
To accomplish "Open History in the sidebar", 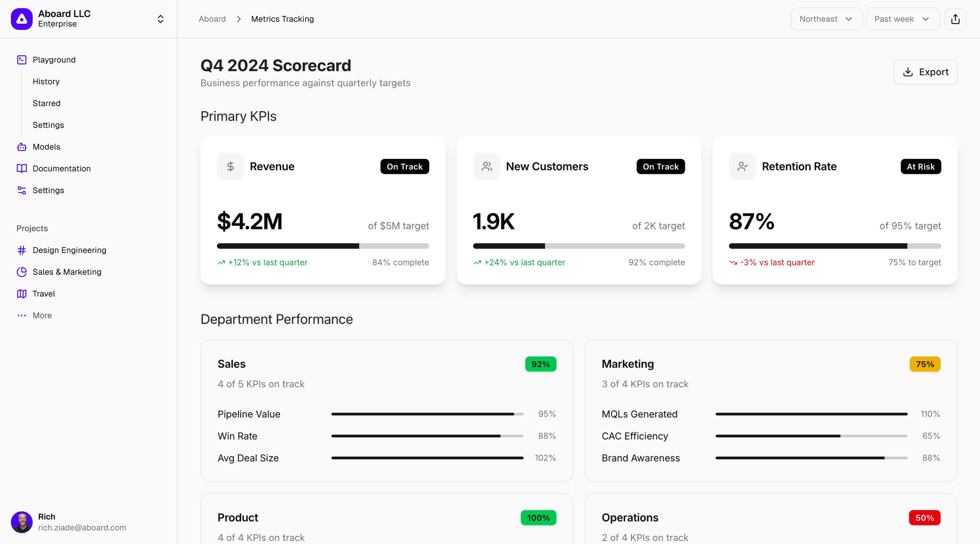I will (46, 81).
